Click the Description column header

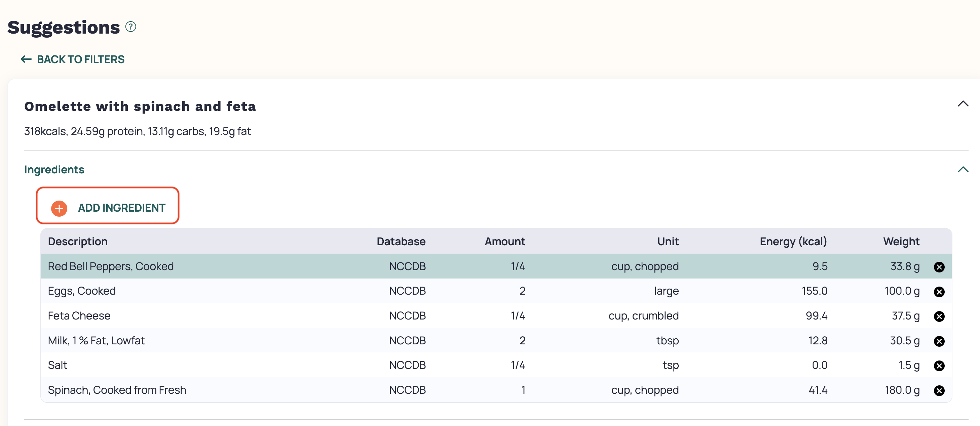78,241
